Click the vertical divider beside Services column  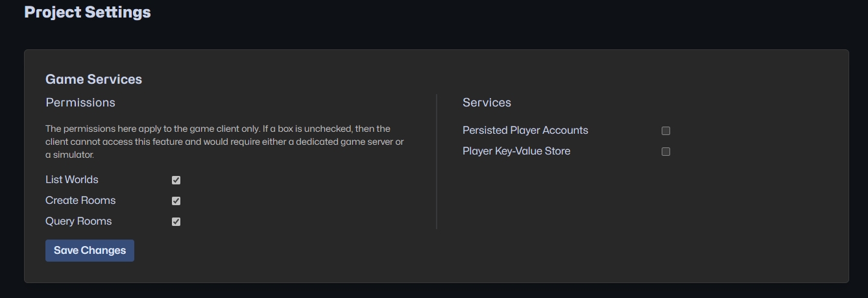pyautogui.click(x=437, y=162)
